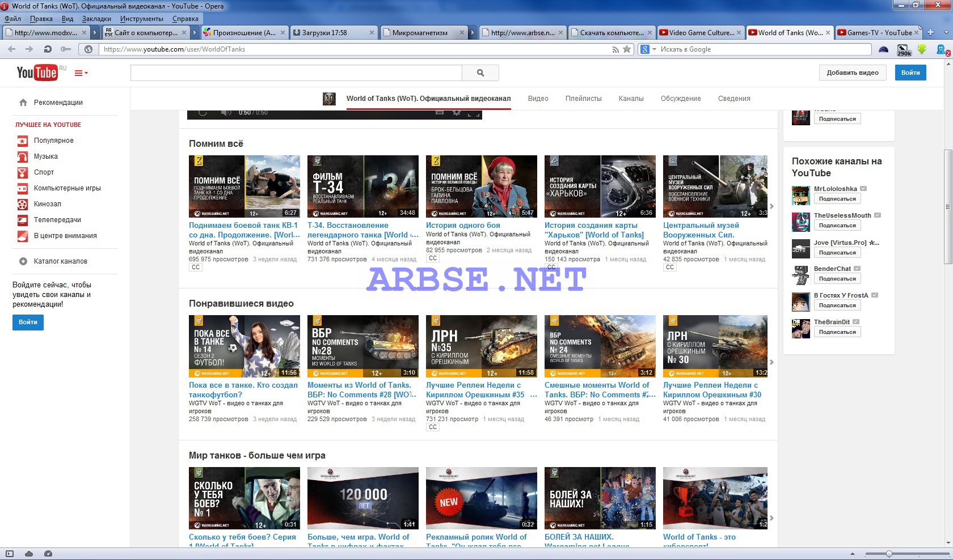The width and height of the screenshot is (953, 560).
Task: Open the Инструменты menu
Action: point(142,19)
